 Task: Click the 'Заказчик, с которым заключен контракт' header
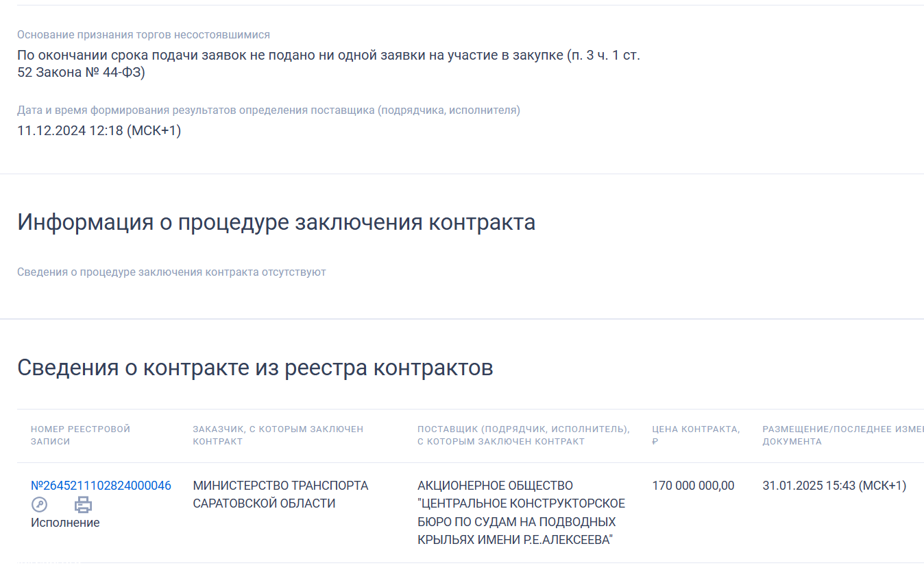tap(278, 435)
